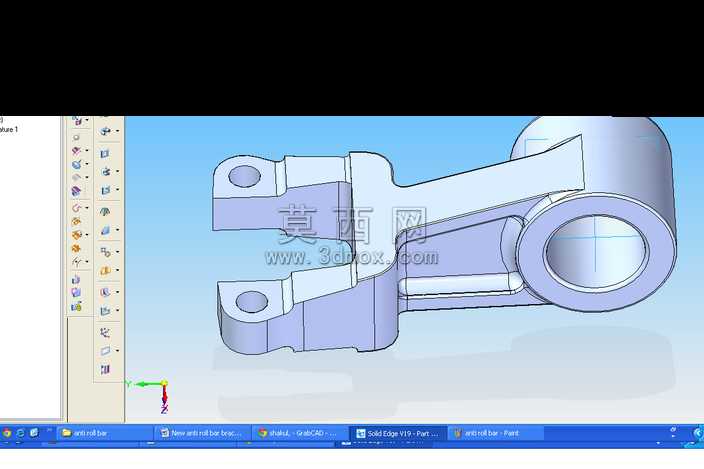Open dropdown arrow next to the red revolve icon
Image resolution: width=704 pixels, height=469 pixels.
(x=87, y=208)
